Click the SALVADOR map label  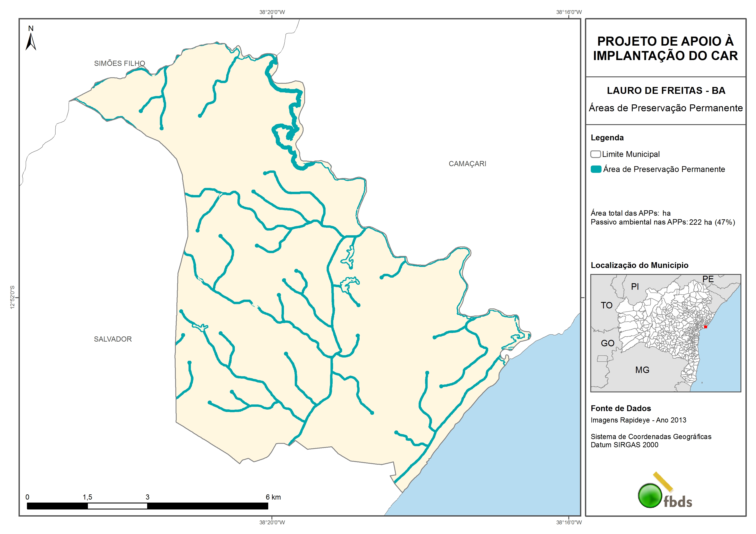113,339
